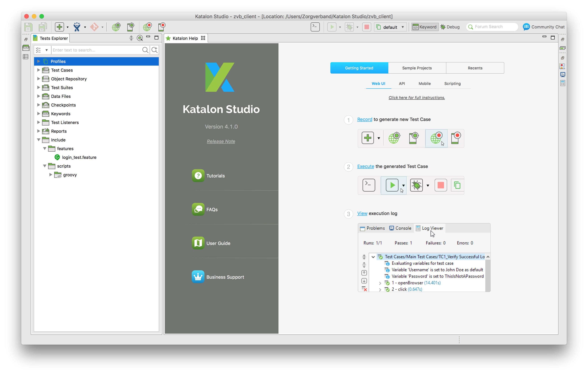
Task: Select the API sub-tab
Action: [x=402, y=84]
